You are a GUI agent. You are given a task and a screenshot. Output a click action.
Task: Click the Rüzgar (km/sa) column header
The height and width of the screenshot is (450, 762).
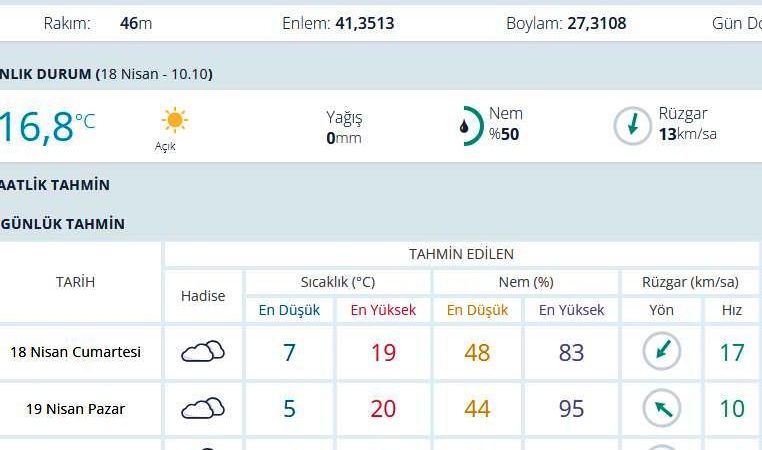(690, 282)
